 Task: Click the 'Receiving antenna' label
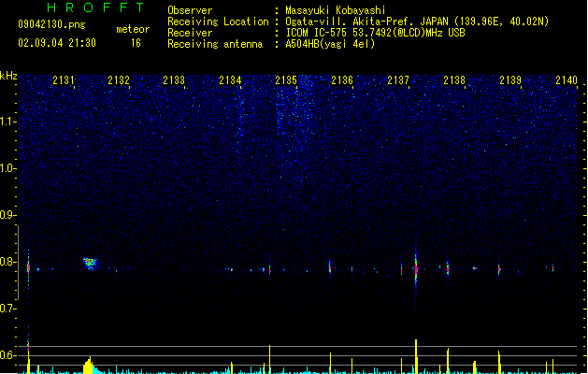coord(215,44)
